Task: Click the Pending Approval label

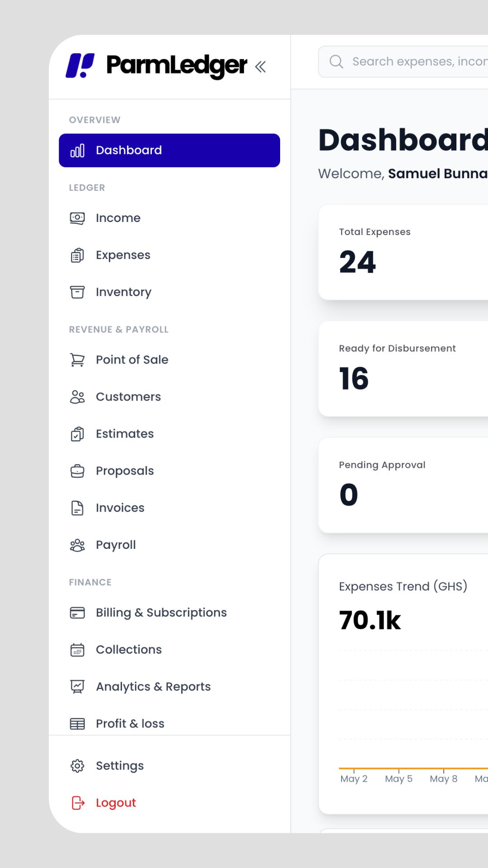Action: click(x=382, y=465)
